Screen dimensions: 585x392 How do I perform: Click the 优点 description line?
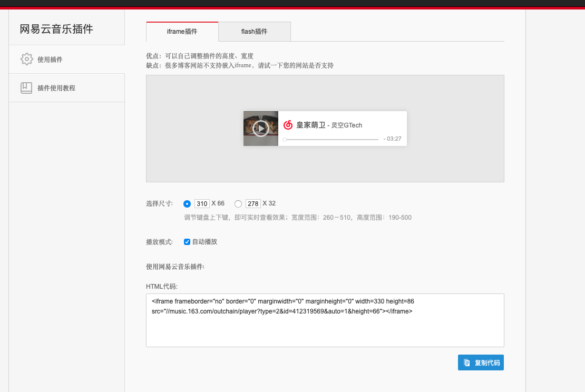200,56
